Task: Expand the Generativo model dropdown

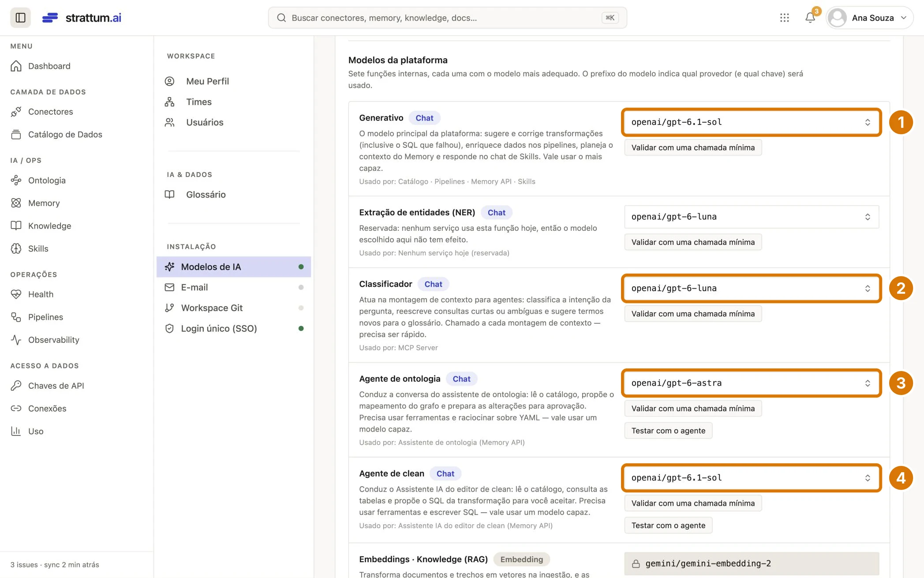Action: 751,122
